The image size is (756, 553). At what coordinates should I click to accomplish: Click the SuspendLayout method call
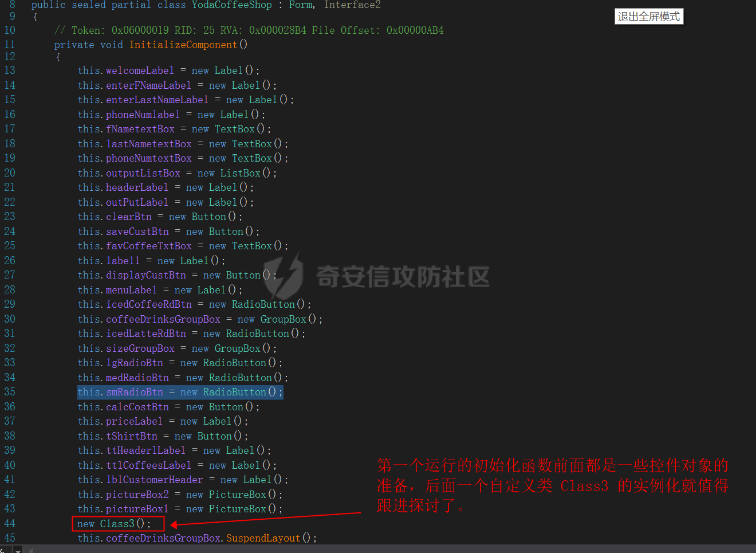[263, 538]
